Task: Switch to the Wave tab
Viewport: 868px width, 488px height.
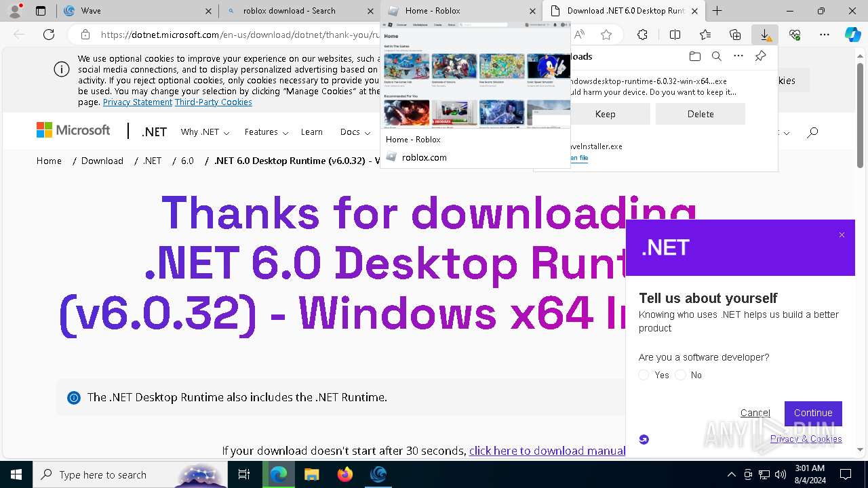Action: point(139,11)
